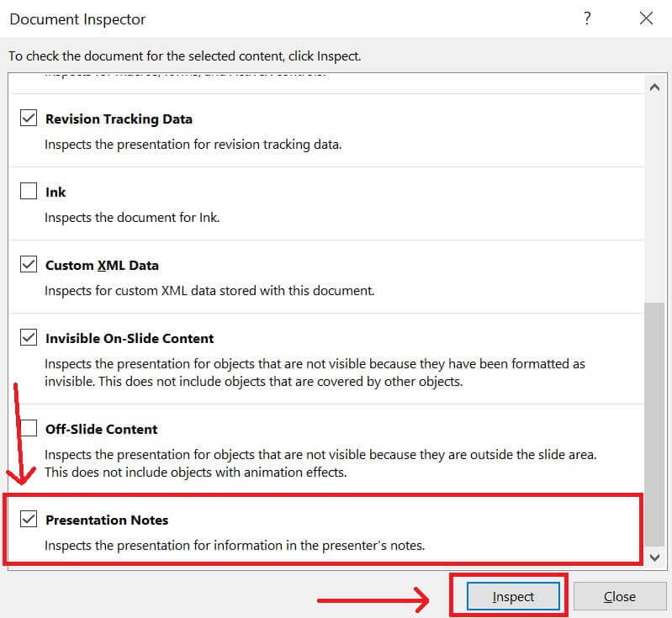Click the Help question mark icon
The image size is (672, 618).
(588, 18)
